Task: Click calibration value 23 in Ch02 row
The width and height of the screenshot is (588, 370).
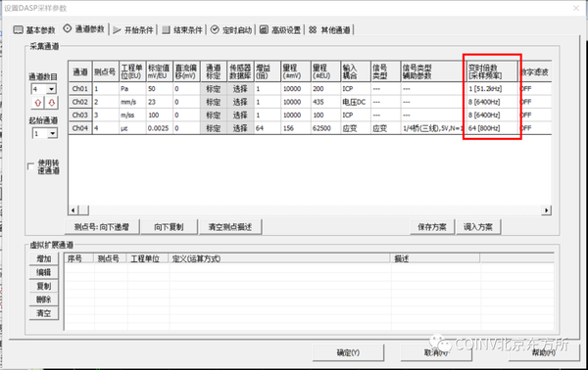Action: pos(160,102)
